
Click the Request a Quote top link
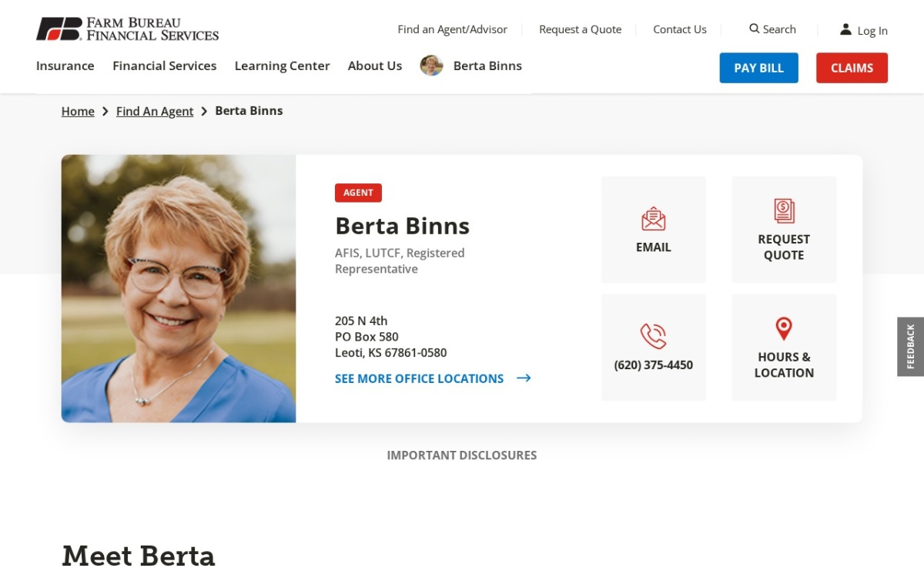(x=581, y=29)
